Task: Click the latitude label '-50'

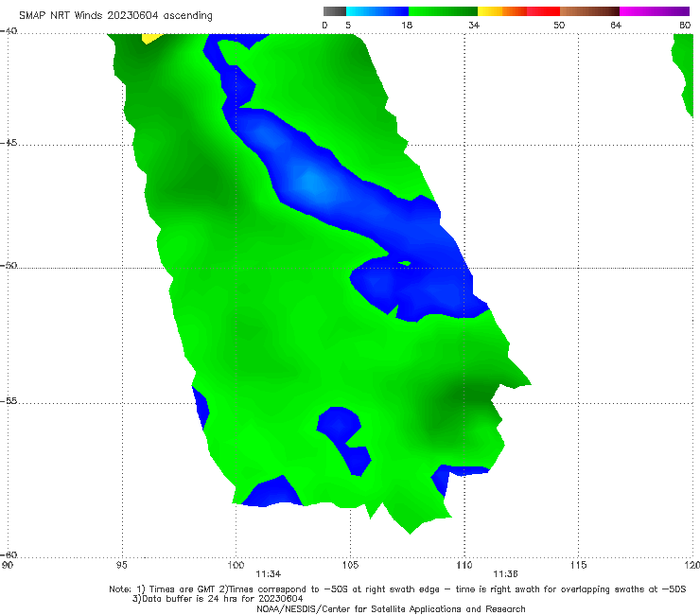Action: (x=9, y=265)
